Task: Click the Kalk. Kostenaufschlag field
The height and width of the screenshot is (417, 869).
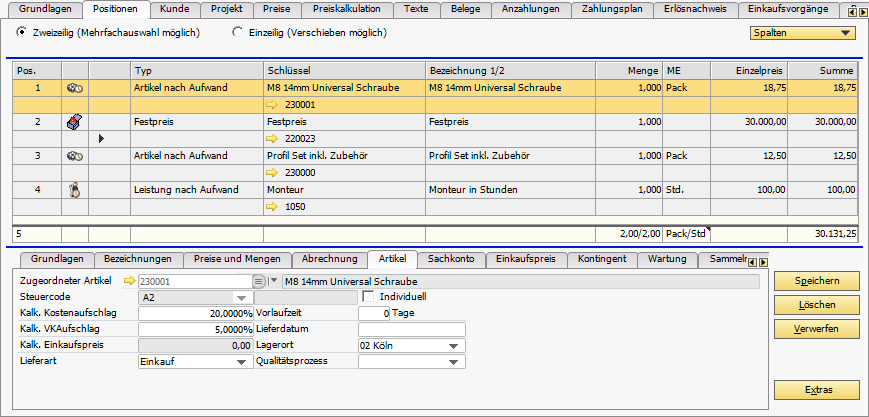Action: [196, 313]
